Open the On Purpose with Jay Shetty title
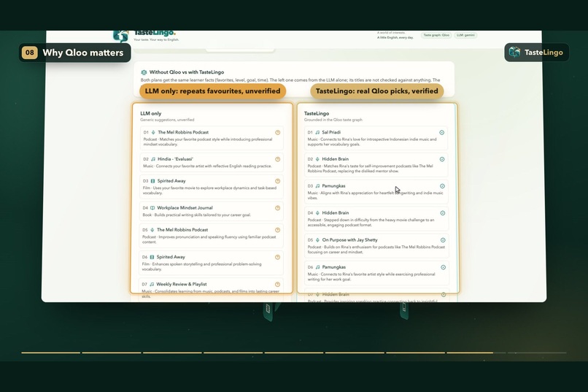The image size is (588, 392). point(350,240)
